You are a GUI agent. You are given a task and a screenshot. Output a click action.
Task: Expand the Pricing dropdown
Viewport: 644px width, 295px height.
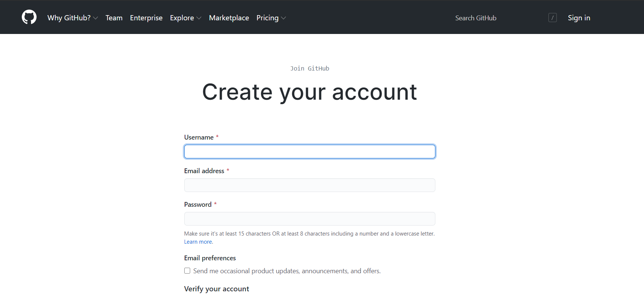point(271,18)
